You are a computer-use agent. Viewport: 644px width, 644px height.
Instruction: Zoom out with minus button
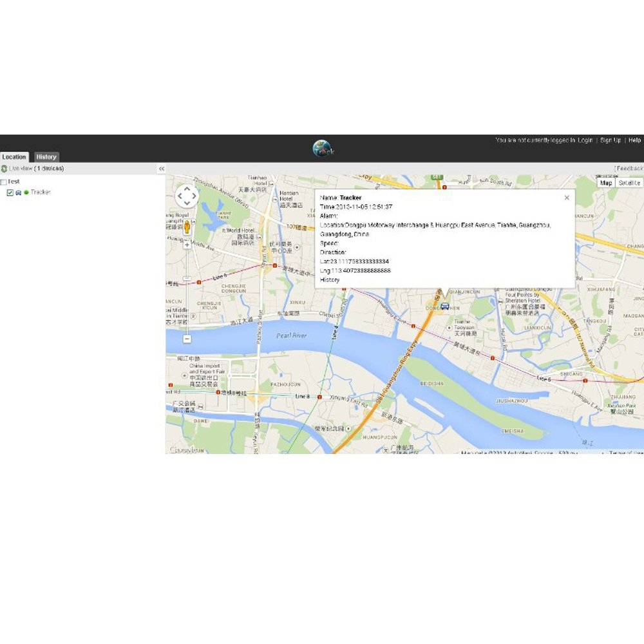(x=187, y=339)
